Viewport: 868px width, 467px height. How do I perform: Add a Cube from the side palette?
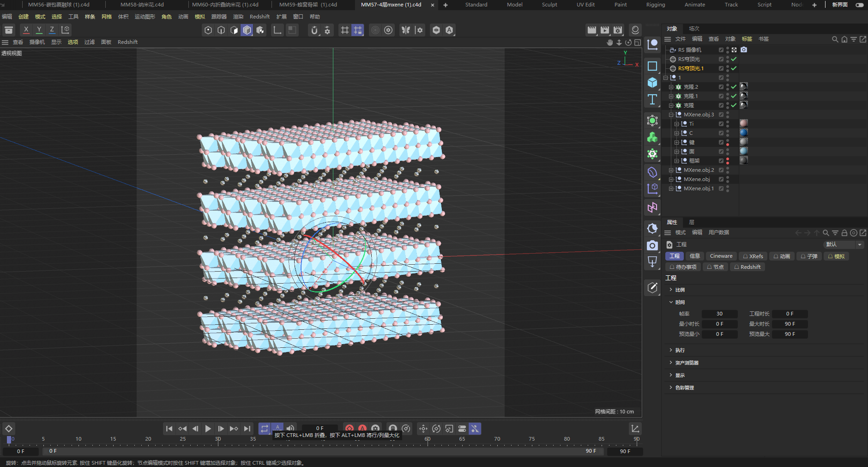[652, 83]
